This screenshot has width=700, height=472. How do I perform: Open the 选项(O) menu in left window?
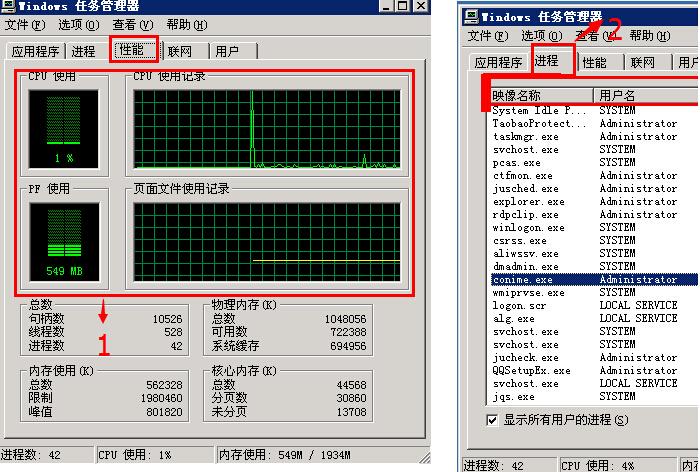[79, 25]
